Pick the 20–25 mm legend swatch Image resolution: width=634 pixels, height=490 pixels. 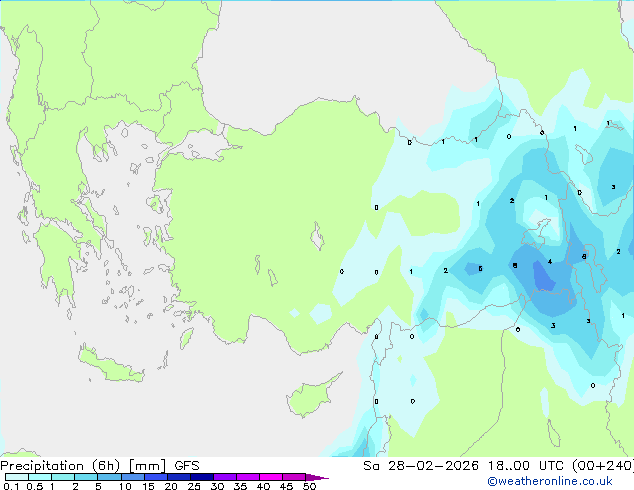pyautogui.click(x=179, y=477)
